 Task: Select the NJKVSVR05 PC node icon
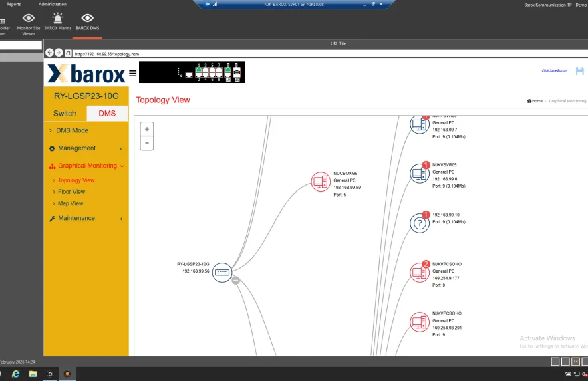(x=419, y=174)
